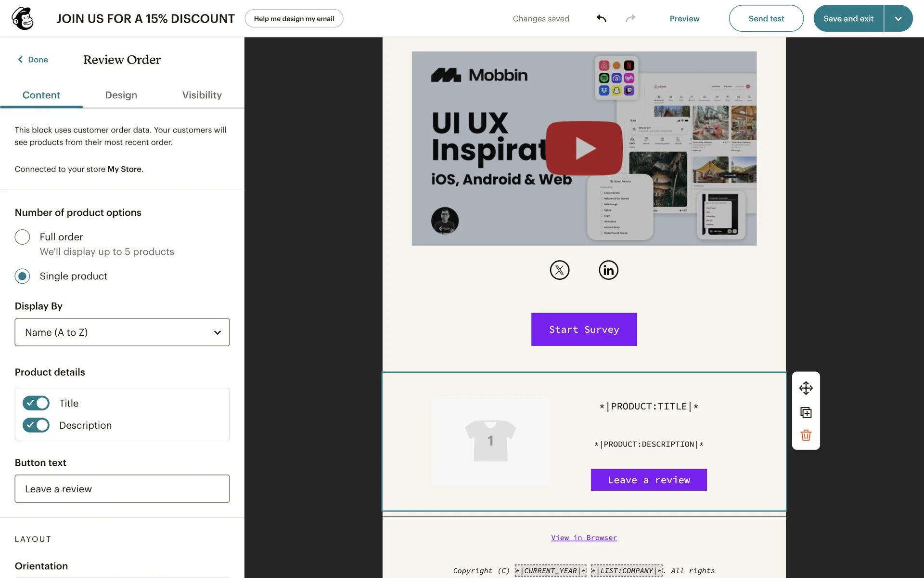Delete block with trash icon
924x578 pixels.
(x=806, y=435)
